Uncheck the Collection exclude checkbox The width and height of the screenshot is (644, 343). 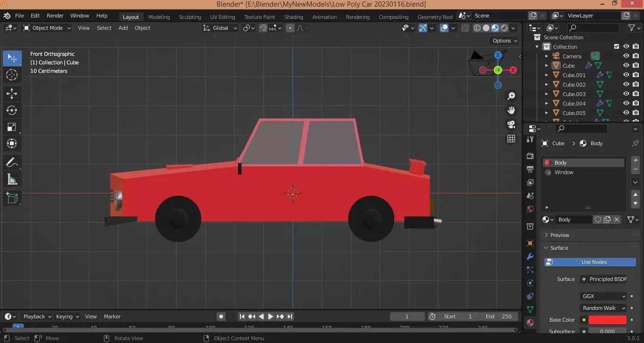point(617,47)
